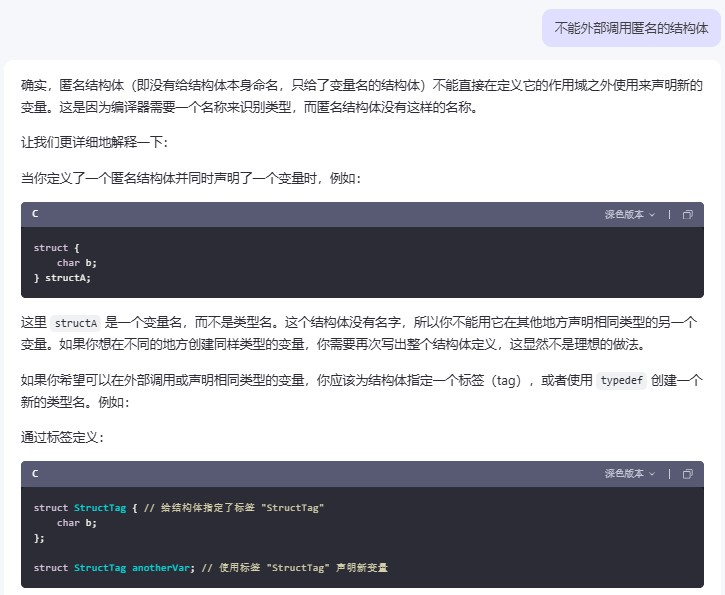Click the paragraph beginning 如果你希望可以在外部调用
The width and height of the screenshot is (725, 595).
362,391
